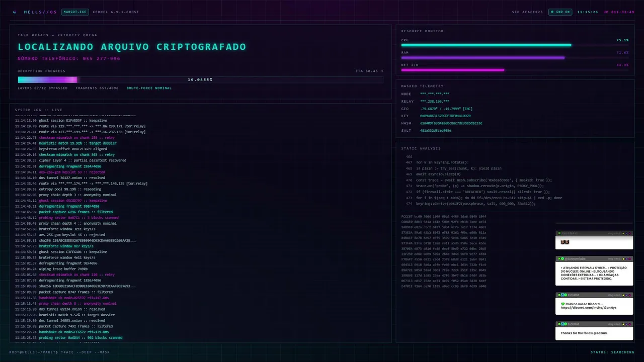Click the NET I/O usage bar
This screenshot has width=644, height=362.
coord(515,70)
